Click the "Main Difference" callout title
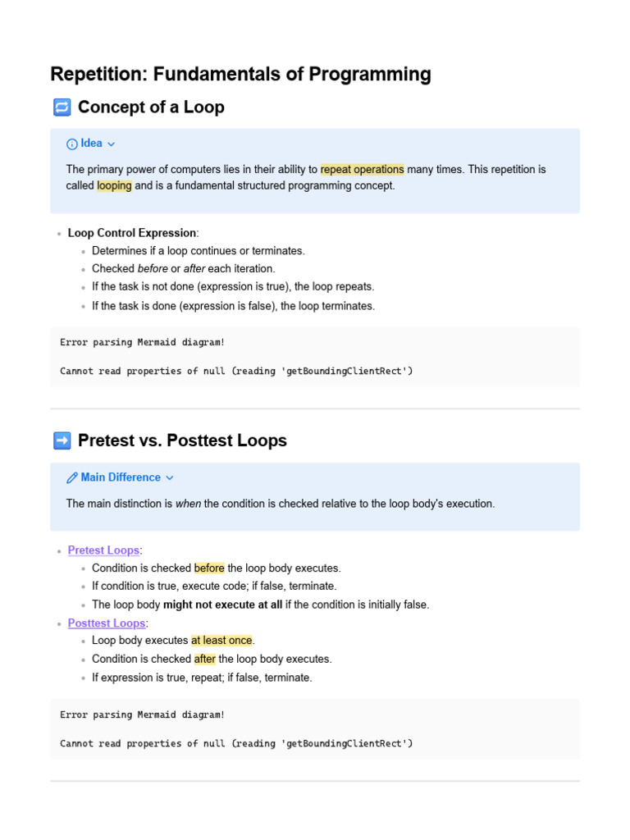 click(x=121, y=477)
